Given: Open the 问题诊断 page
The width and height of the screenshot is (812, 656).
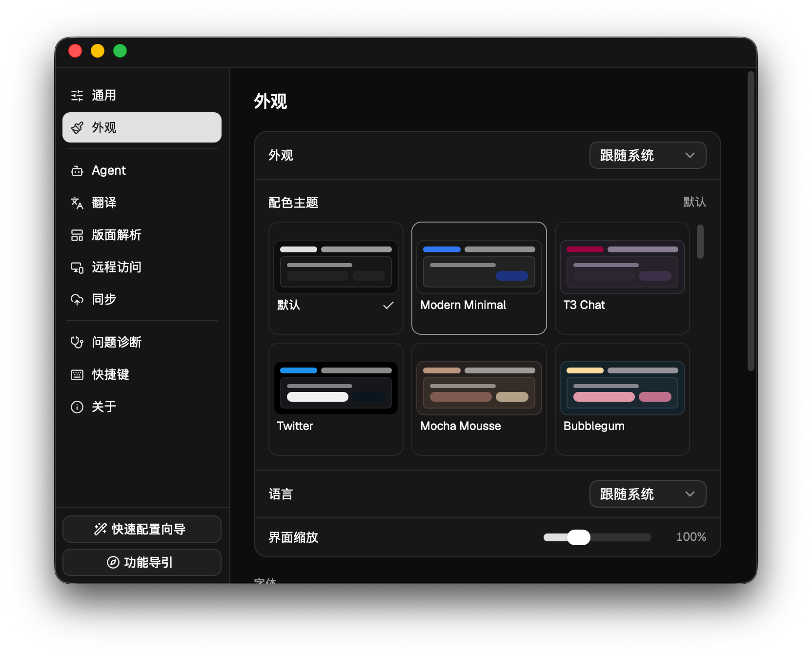Looking at the screenshot, I should click(x=142, y=343).
